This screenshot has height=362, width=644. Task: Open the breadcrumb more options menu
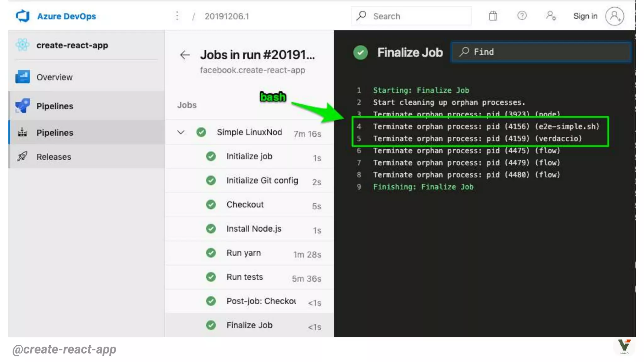click(x=177, y=16)
